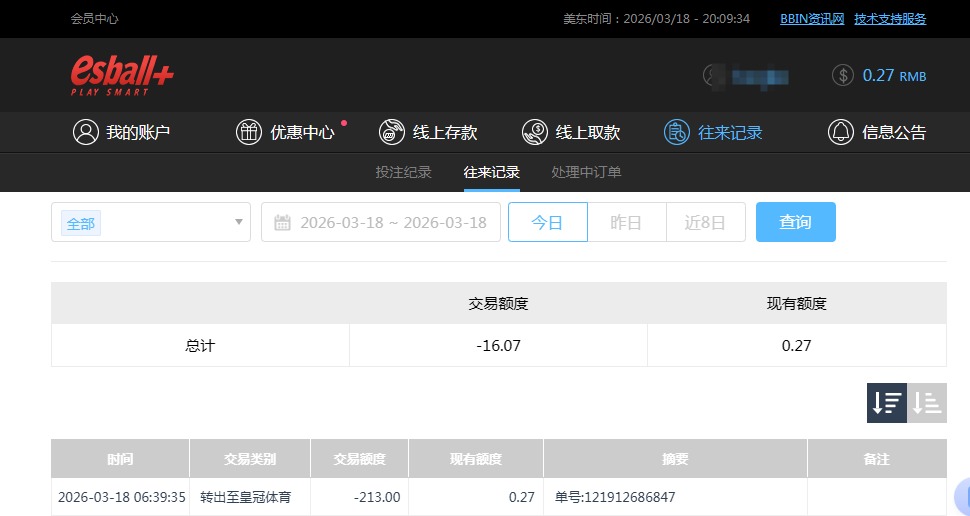Viewport: 970px width, 516px height.
Task: Switch to the 投注纪录 tab
Action: click(403, 172)
